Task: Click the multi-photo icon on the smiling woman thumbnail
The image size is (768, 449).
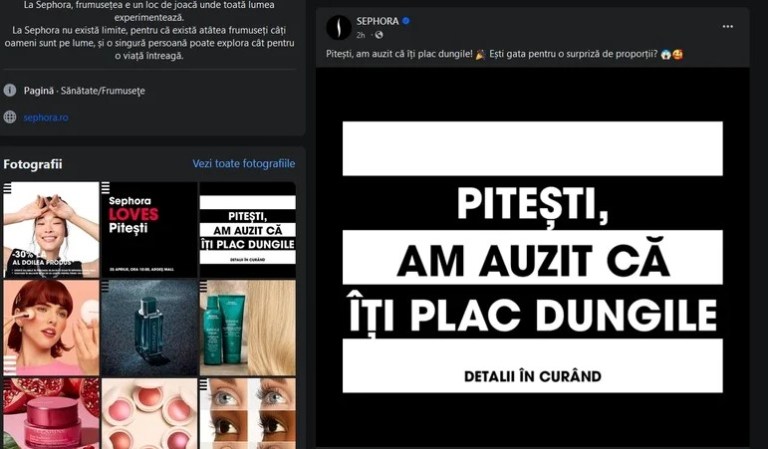Action: (7, 189)
